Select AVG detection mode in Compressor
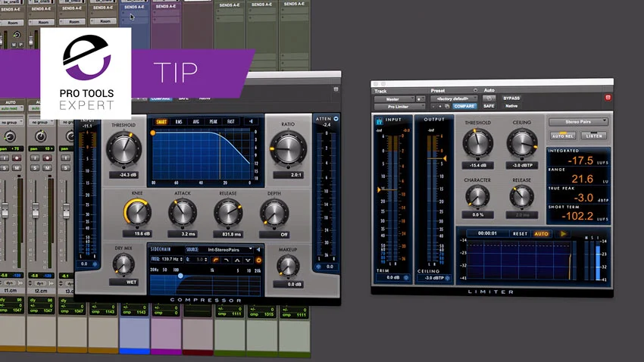 tap(196, 122)
